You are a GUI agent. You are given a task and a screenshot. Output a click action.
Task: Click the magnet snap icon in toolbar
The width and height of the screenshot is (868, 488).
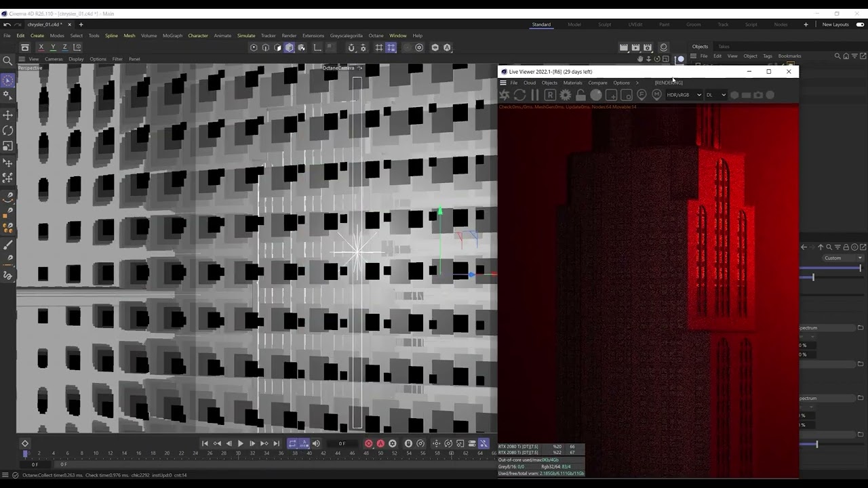pos(351,47)
